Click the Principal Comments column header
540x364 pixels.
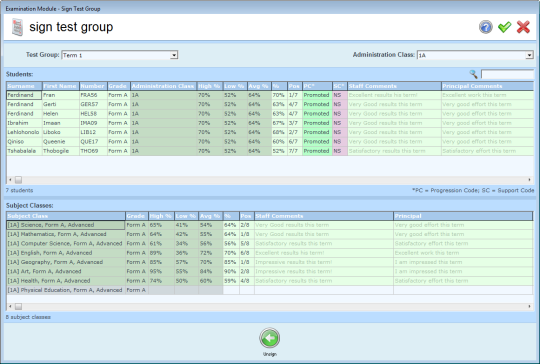[487, 86]
